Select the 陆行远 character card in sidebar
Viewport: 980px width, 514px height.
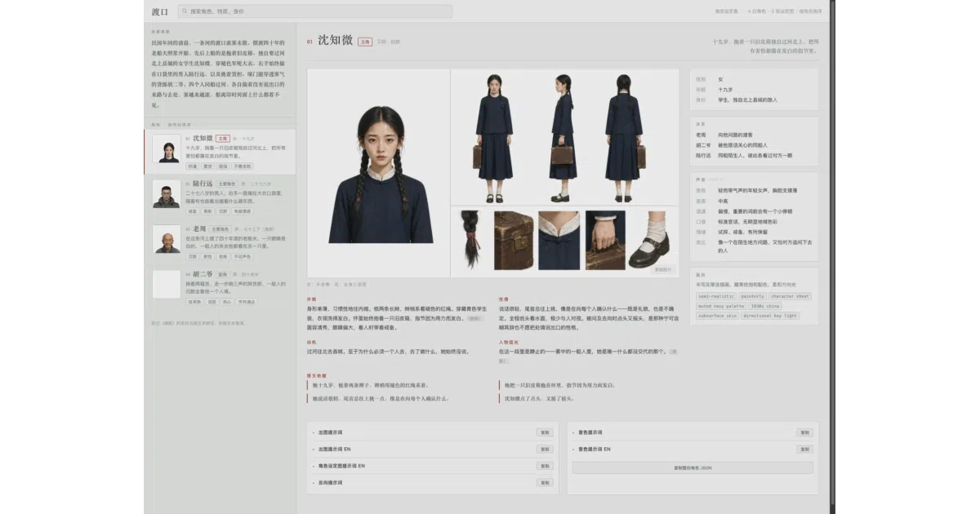220,197
